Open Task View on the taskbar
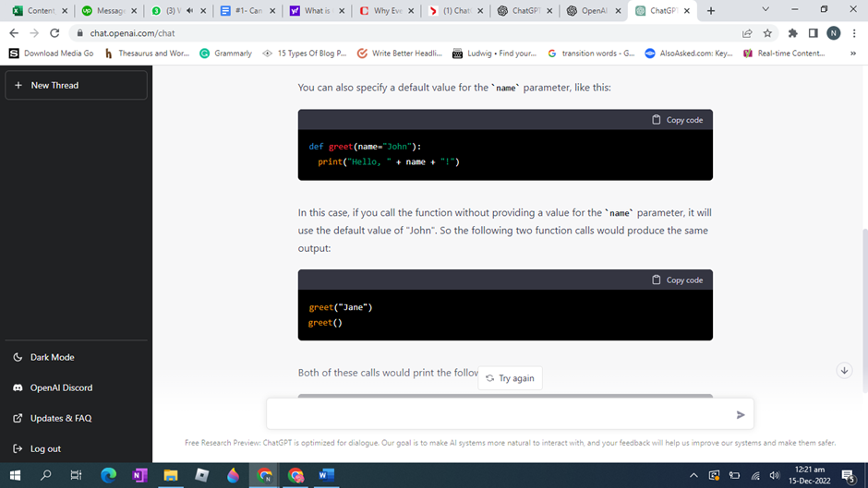Screen dimensions: 868x488 pyautogui.click(x=77, y=475)
